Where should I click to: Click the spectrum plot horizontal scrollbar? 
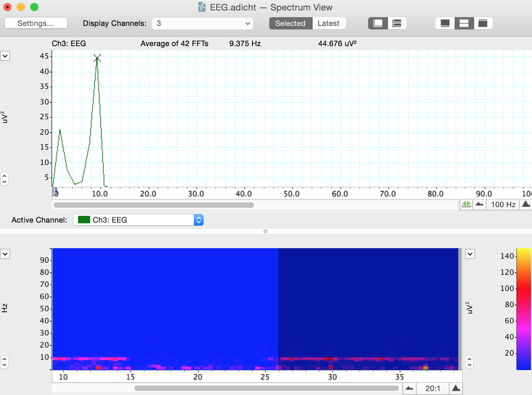[x=154, y=205]
